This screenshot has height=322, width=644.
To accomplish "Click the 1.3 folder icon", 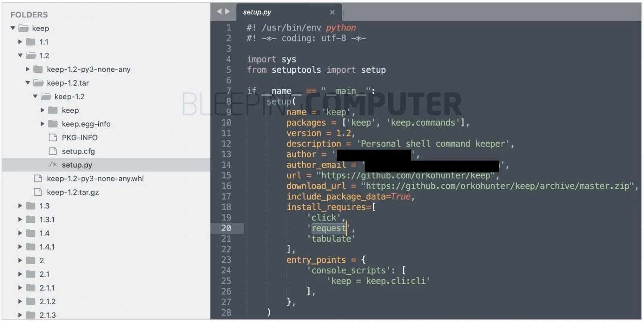I will tap(31, 206).
